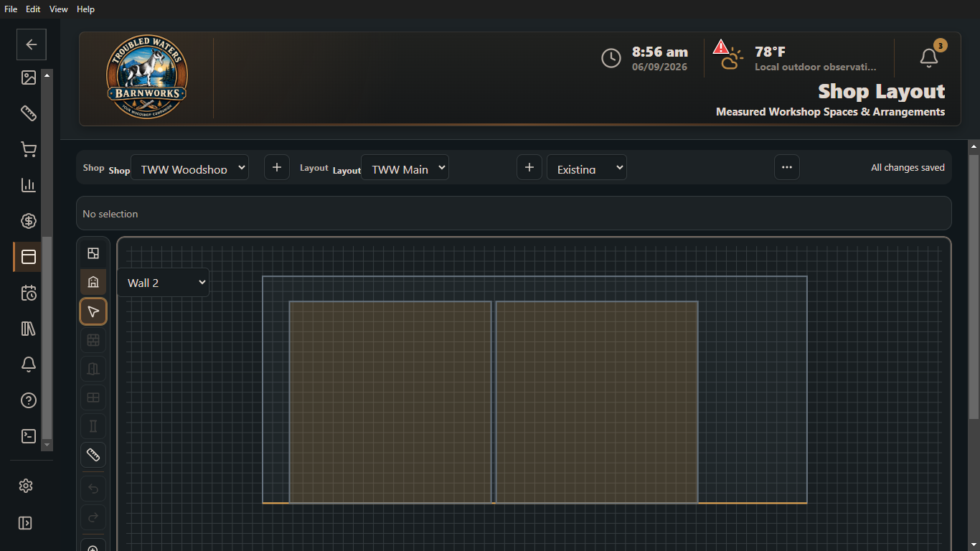Click the clock icon in the header

[x=611, y=58]
